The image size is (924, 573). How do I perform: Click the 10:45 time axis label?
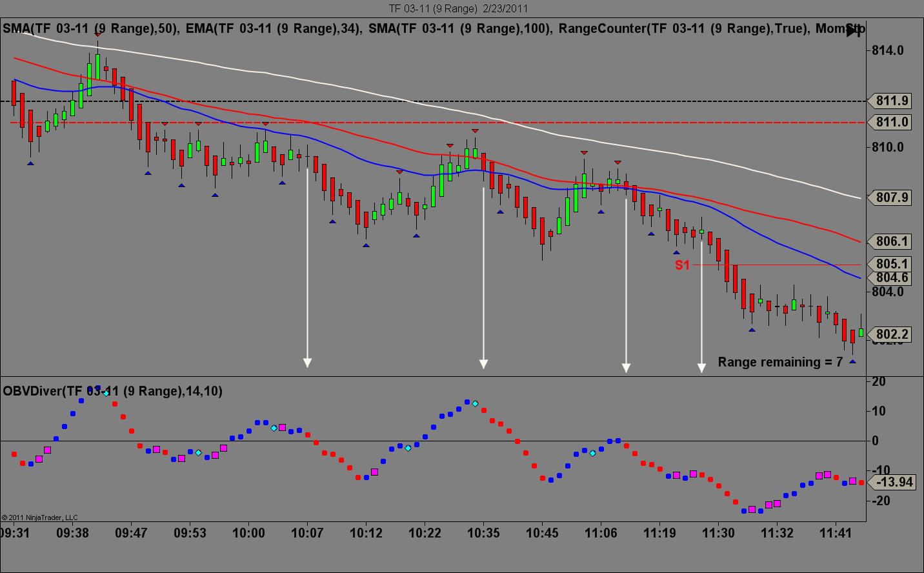(542, 534)
